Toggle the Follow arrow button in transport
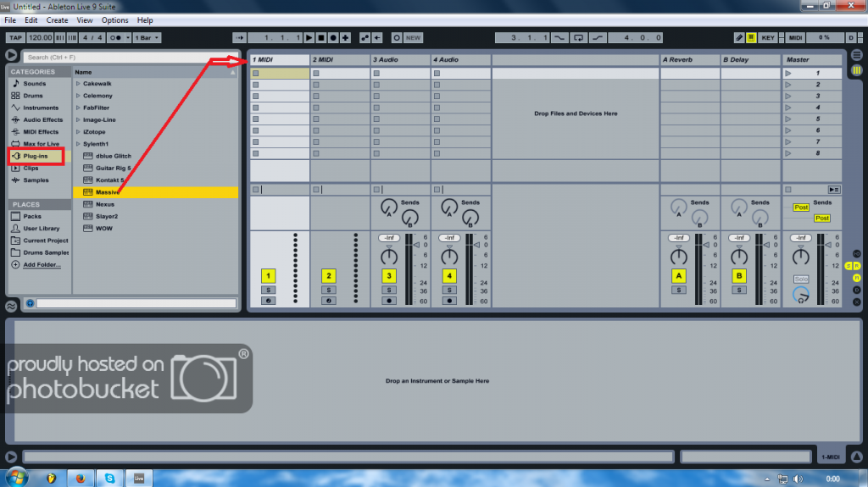Screen dimensions: 868x487 click(x=239, y=37)
